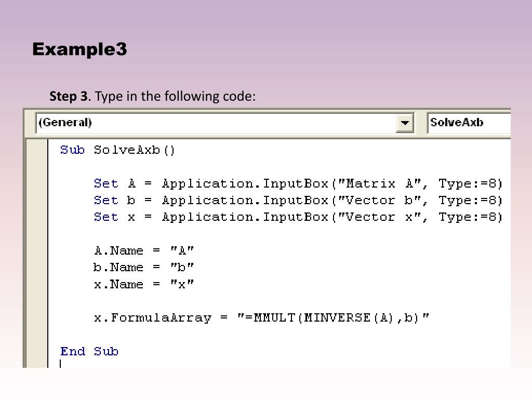Click the arrow button beside (General)

click(405, 124)
